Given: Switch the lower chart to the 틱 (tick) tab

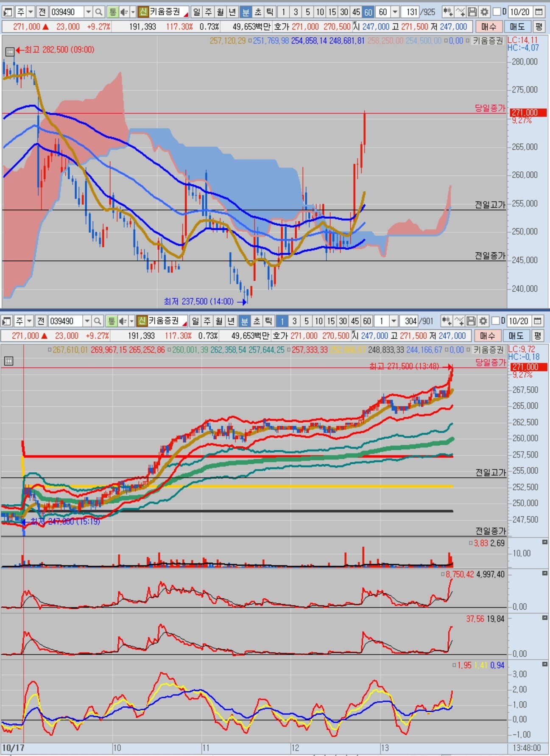Looking at the screenshot, I should [268, 321].
